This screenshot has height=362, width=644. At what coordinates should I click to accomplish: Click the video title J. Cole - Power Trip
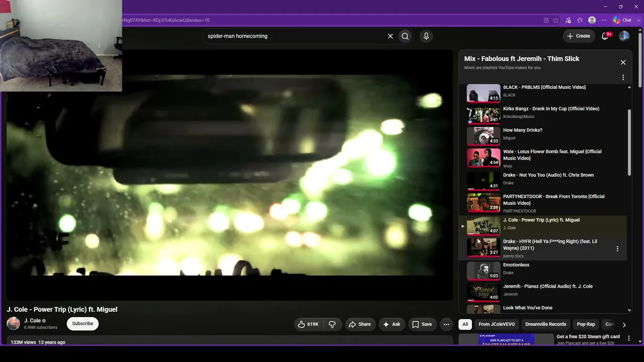point(62,309)
